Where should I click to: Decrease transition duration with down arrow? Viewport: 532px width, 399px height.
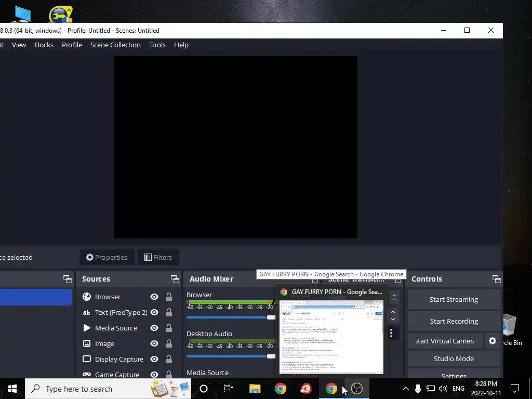[x=393, y=320]
